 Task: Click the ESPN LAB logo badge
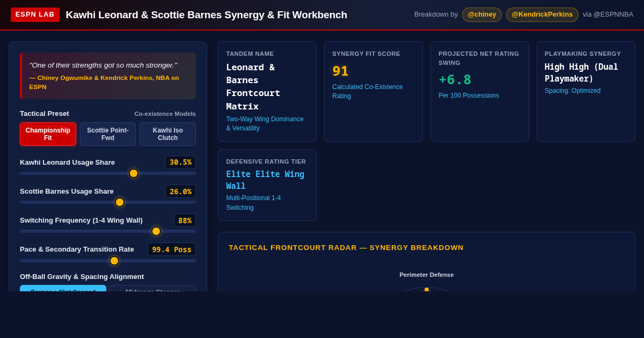click(x=35, y=14)
